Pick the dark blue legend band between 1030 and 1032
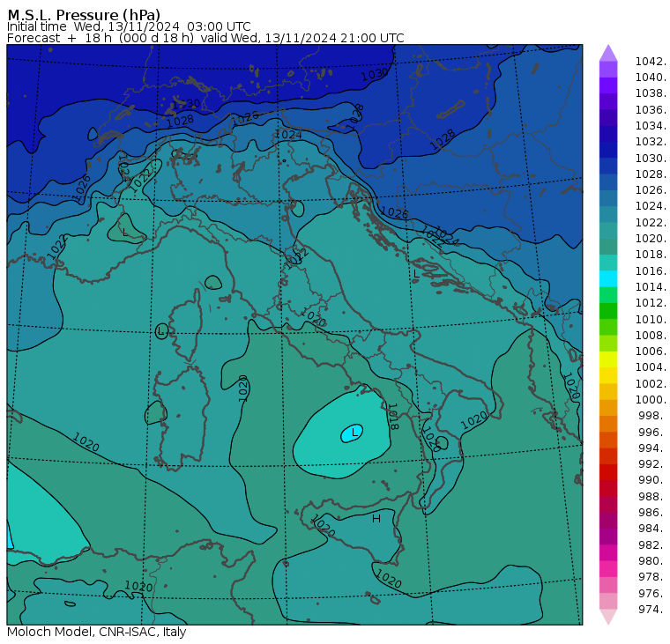 pyautogui.click(x=608, y=150)
